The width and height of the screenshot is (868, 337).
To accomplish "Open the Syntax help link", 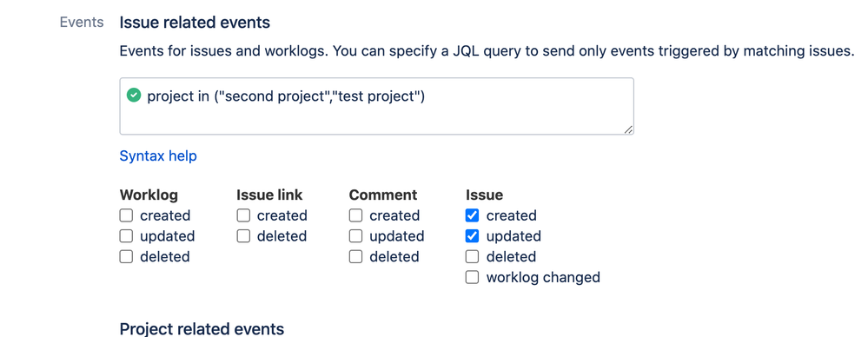I will coord(158,156).
